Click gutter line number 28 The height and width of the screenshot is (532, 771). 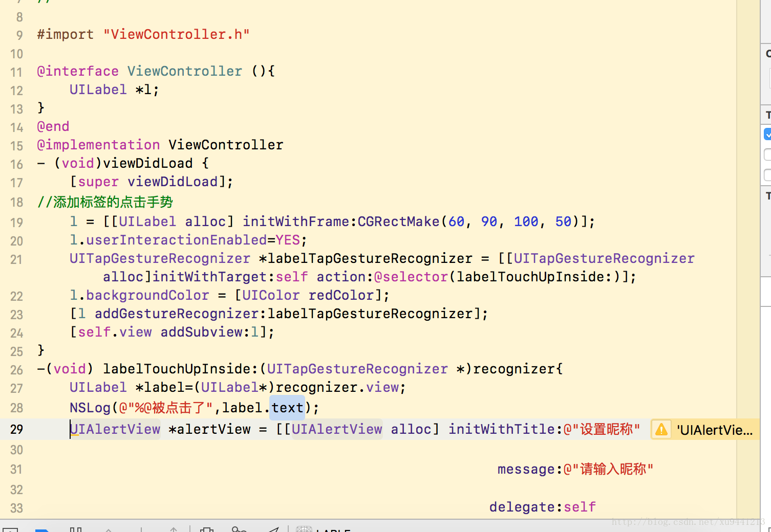[x=16, y=408]
